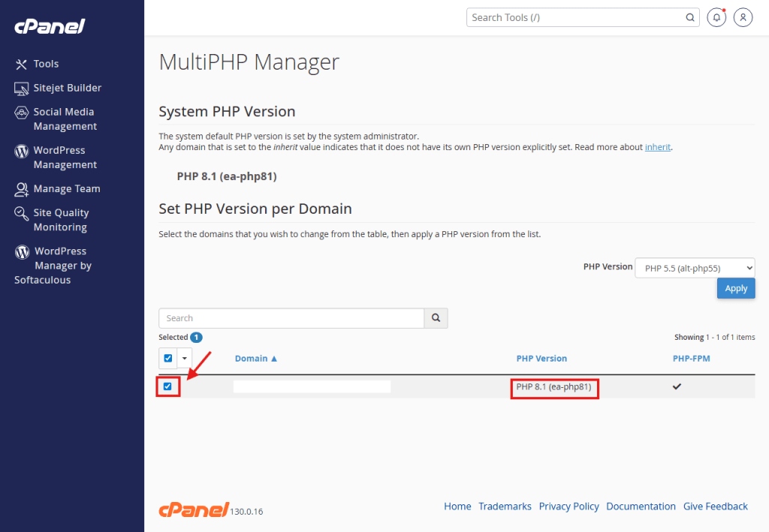Toggle the select-all checkbox in header

coord(168,359)
